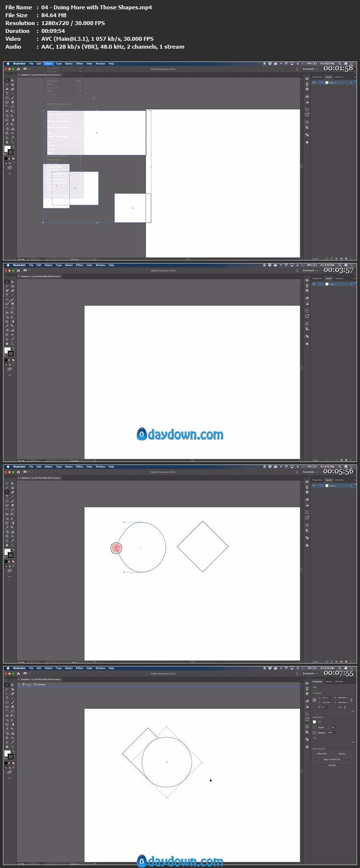The image size is (360, 868).
Task: Select the Selection tool in the 00:01:58 frame
Action: coord(7,80)
